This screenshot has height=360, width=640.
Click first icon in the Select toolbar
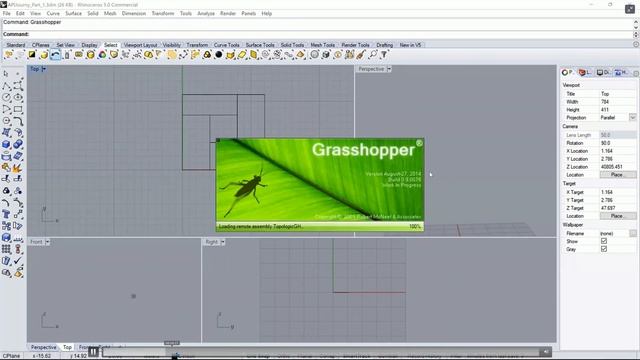coord(9,55)
